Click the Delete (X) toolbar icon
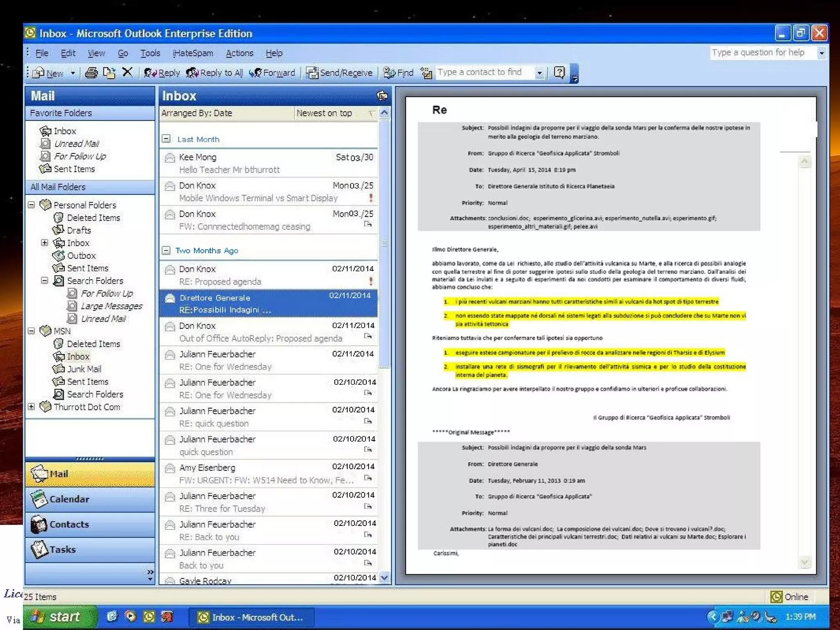 (x=128, y=73)
